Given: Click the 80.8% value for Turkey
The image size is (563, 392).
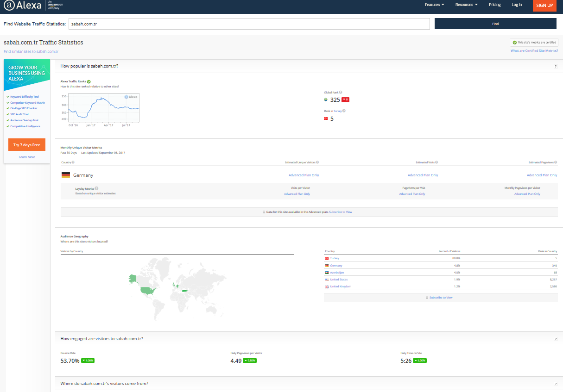Looking at the screenshot, I should point(456,258).
